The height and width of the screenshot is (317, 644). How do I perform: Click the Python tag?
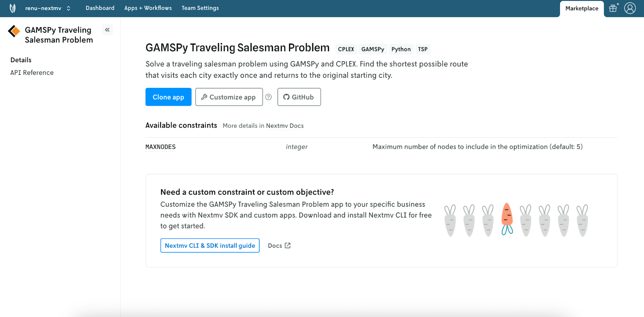point(401,49)
